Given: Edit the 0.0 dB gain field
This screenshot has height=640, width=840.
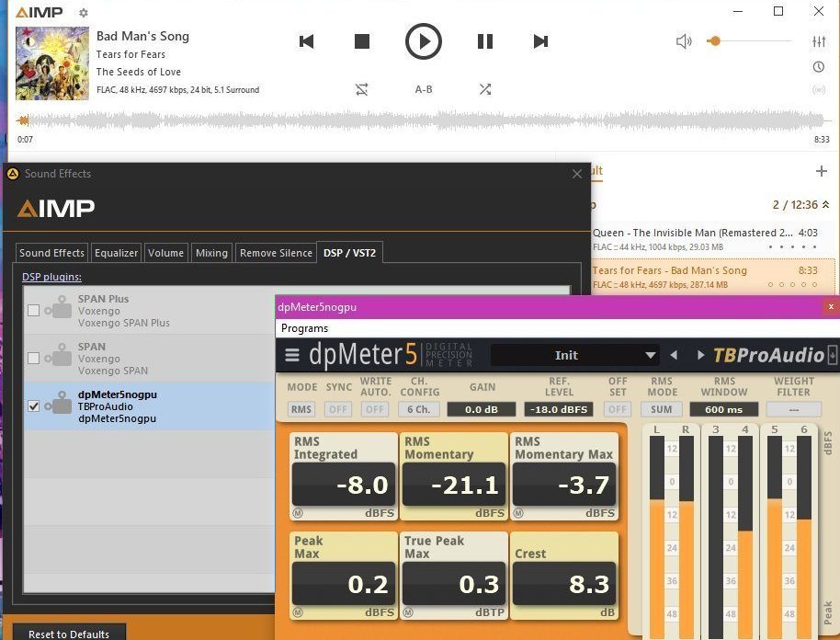Looking at the screenshot, I should [481, 409].
